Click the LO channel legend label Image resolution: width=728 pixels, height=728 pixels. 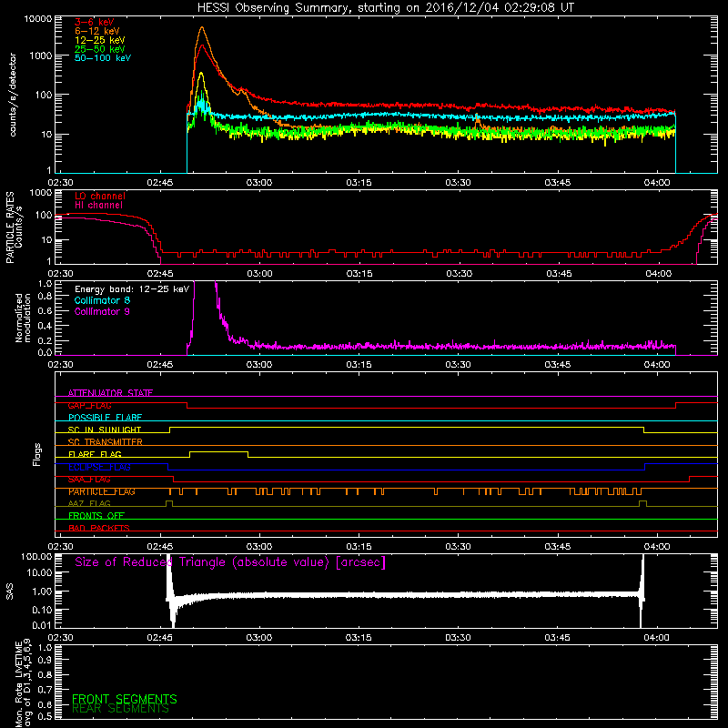click(100, 196)
